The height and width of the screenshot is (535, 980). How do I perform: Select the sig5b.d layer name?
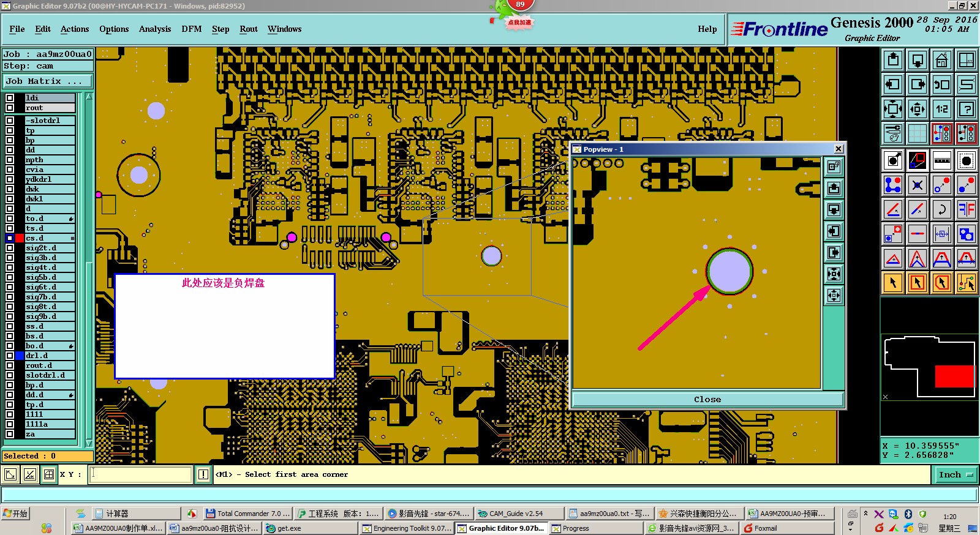[x=50, y=277]
